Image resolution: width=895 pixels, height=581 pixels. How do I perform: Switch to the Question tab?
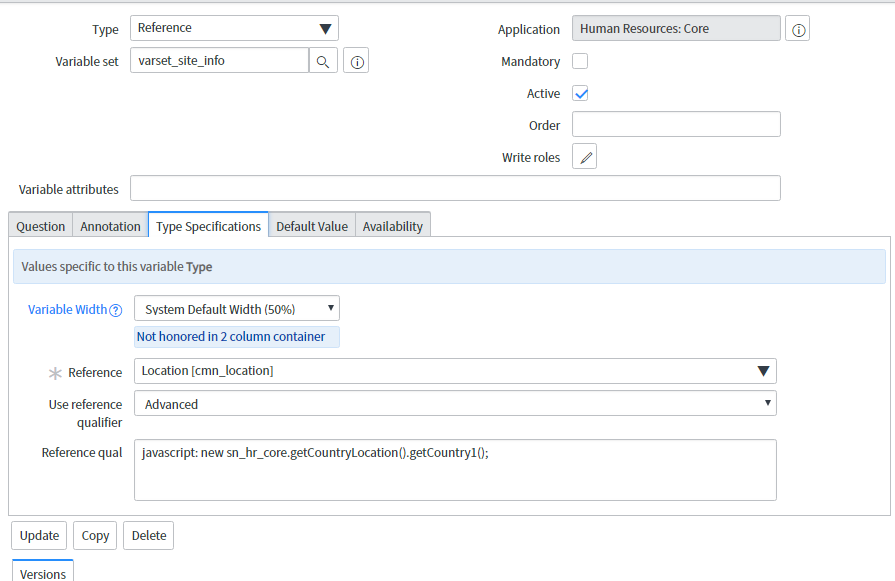[41, 226]
